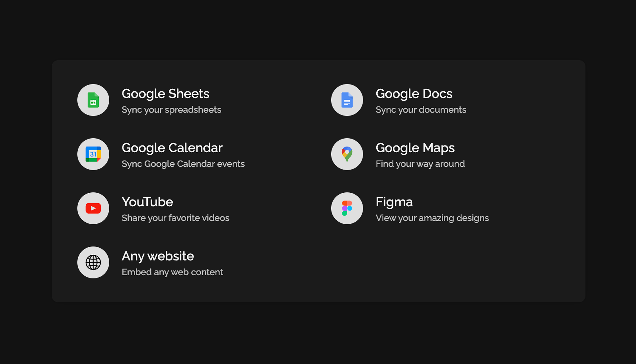Click the 'Sync Google Calendar events' text
636x364 pixels.
183,164
